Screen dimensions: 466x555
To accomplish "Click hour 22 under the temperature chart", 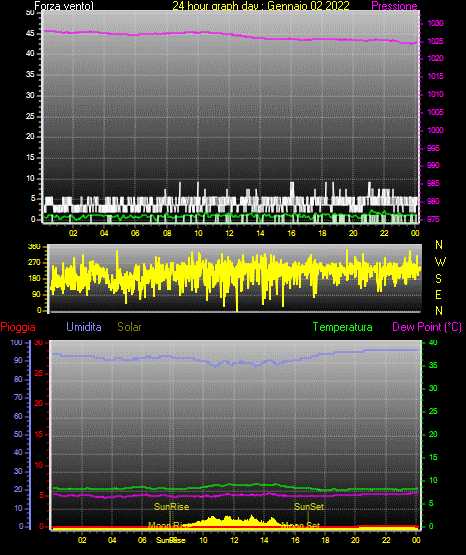I will [x=386, y=540].
